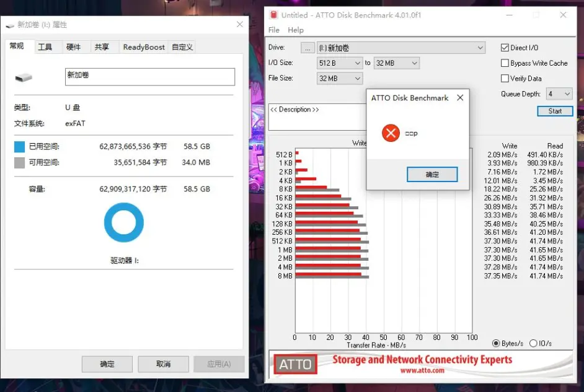Click the Description text box
Viewport: 584px width, 392px height.
pyautogui.click(x=317, y=117)
